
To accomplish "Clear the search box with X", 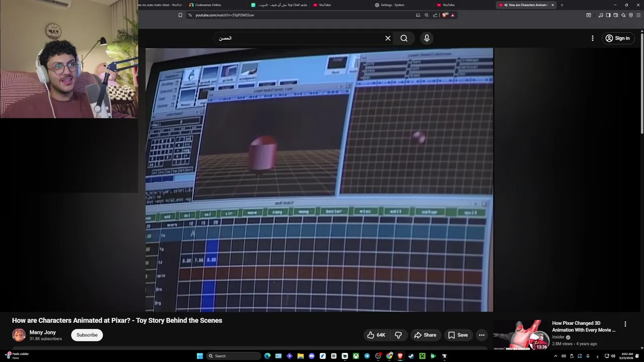I will (388, 38).
